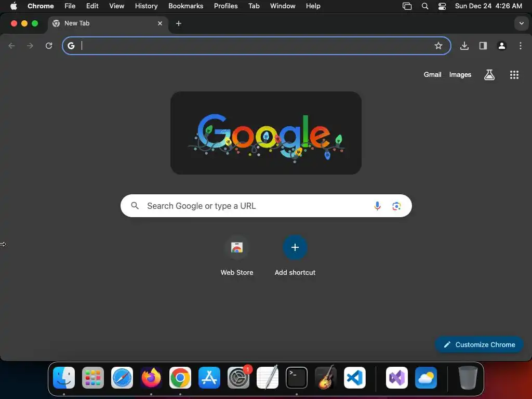Open Spotlight search in menu bar
Viewport: 532px width, 399px height.
(425, 6)
